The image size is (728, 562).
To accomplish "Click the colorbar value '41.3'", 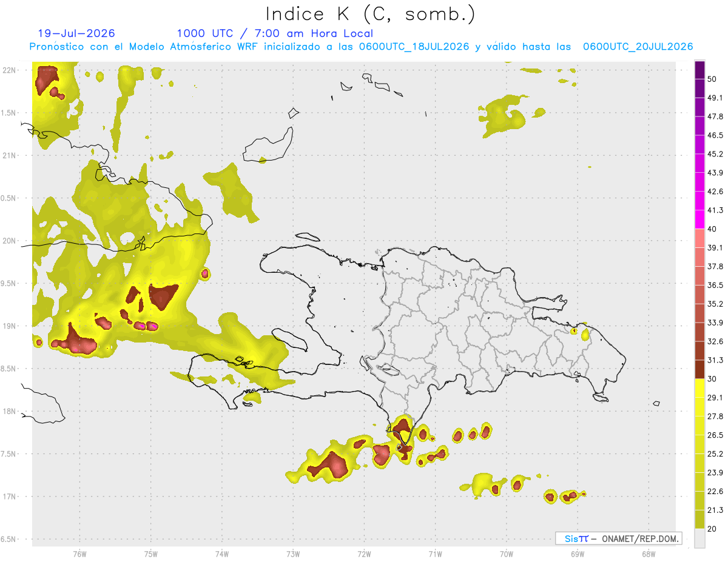I will [x=715, y=210].
